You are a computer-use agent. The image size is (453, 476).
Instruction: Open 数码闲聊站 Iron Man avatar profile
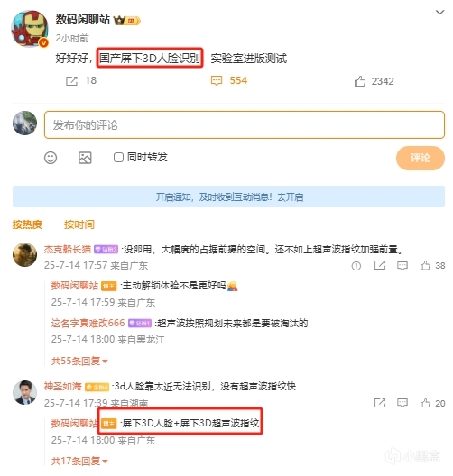coord(30,29)
